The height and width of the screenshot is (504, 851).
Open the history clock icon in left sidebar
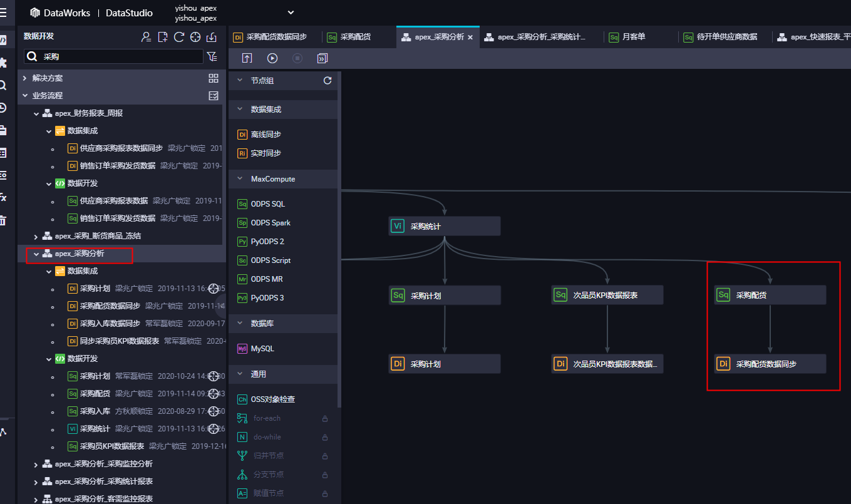pos(3,108)
